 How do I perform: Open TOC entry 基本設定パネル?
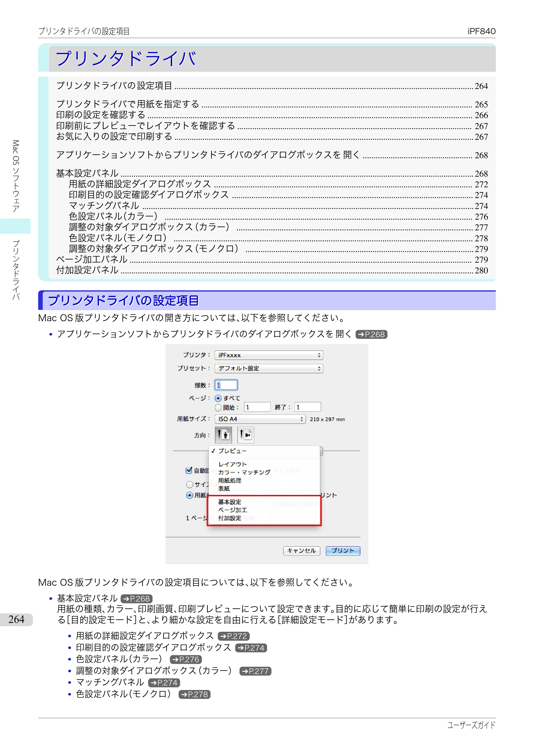272,173
